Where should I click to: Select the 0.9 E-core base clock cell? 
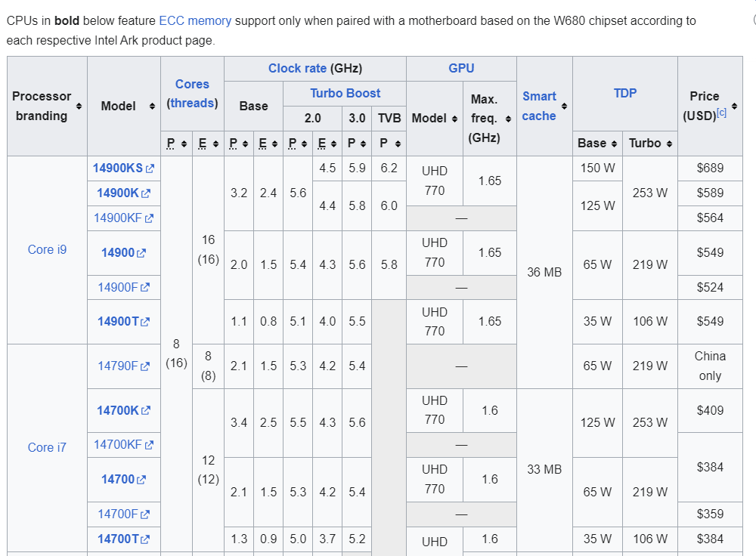point(268,539)
